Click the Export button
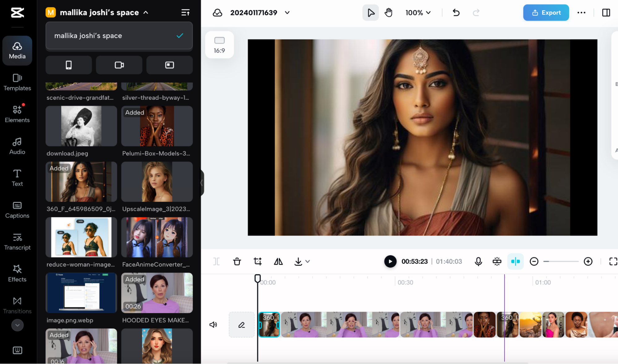Viewport: 618px width, 364px height. (546, 13)
